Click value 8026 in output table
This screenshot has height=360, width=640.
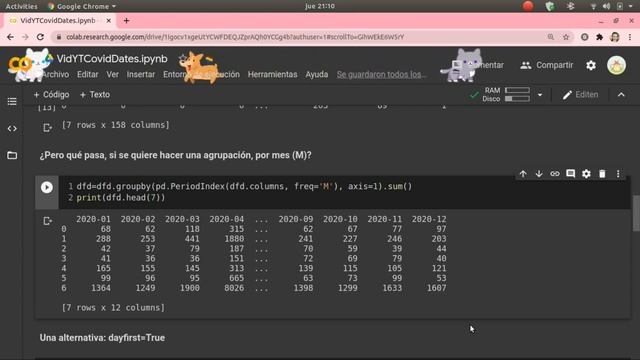[x=234, y=288]
